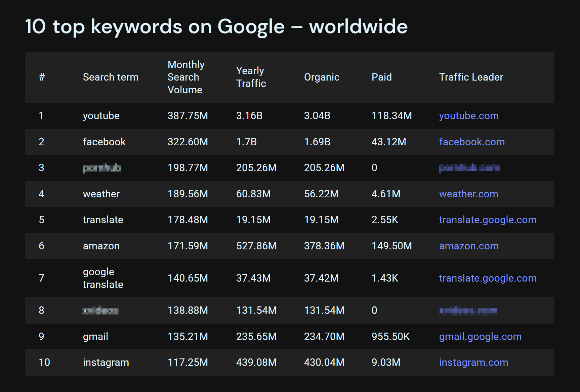Select the organic value in translate row
Viewport: 580px width, 392px height.
tap(321, 220)
